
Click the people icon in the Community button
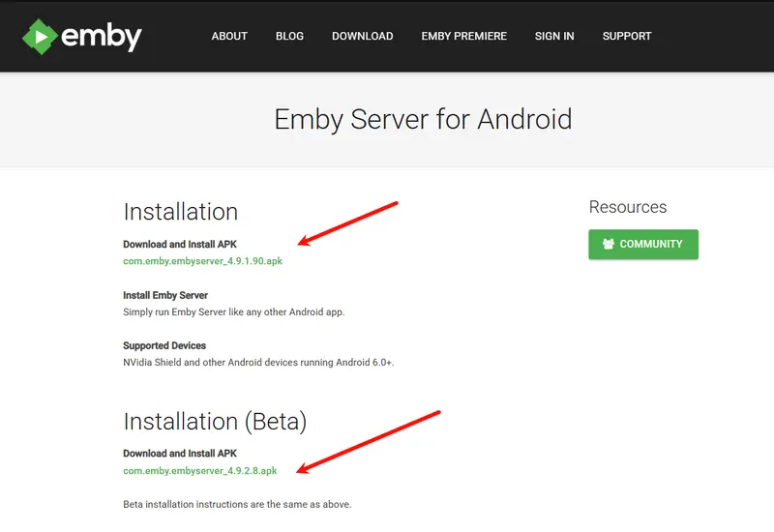click(x=609, y=245)
